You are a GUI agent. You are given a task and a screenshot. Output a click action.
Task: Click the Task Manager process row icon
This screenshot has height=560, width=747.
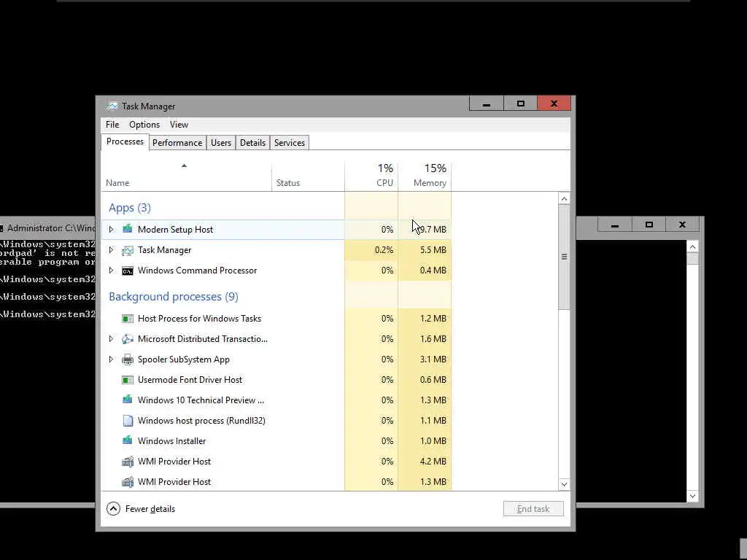tap(127, 250)
